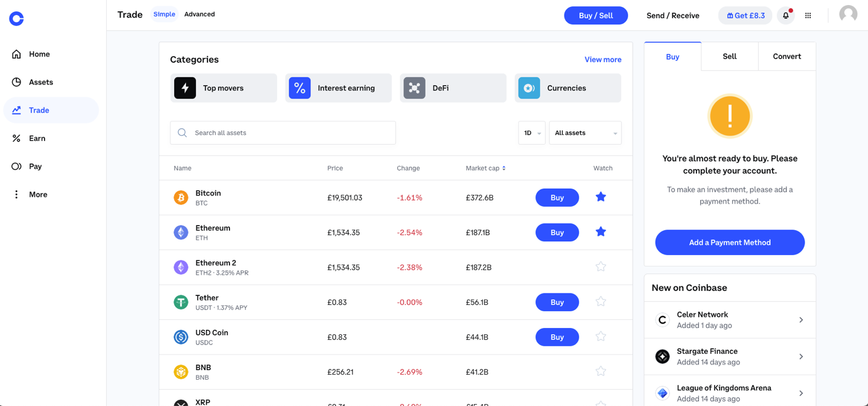Click the Search all assets field

[283, 133]
